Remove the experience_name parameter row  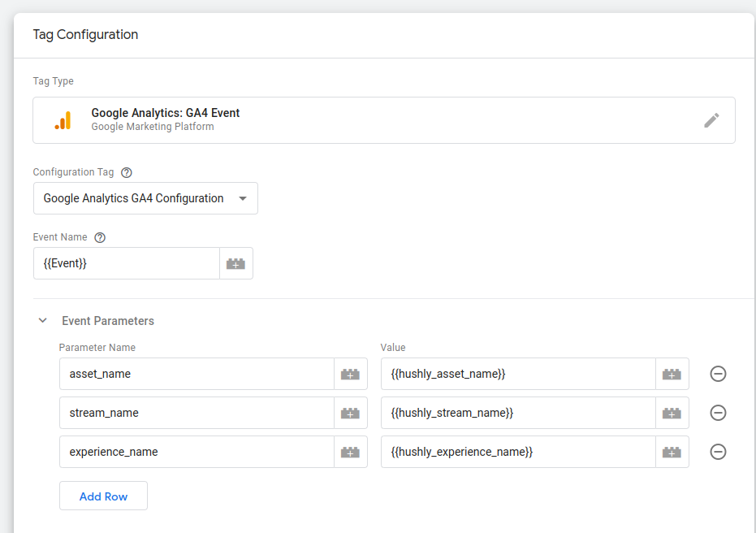coord(718,452)
